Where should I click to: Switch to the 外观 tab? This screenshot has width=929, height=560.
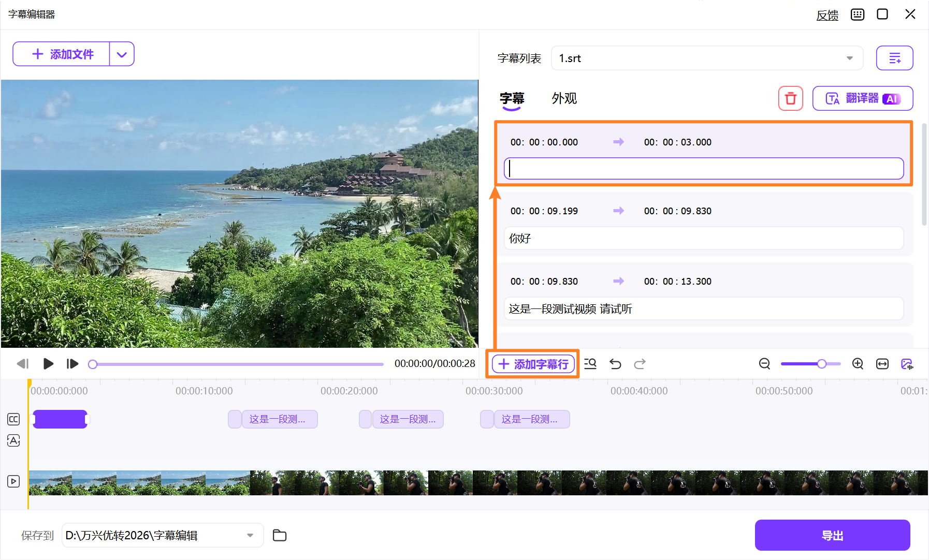point(564,98)
